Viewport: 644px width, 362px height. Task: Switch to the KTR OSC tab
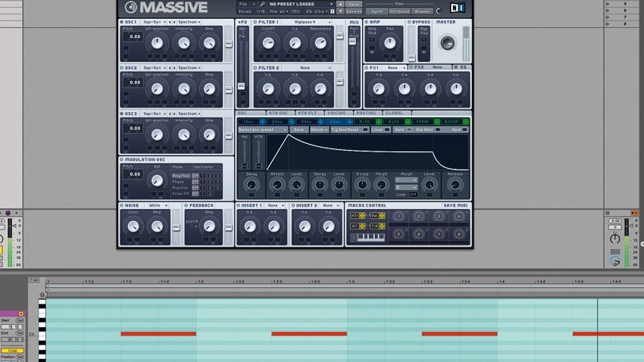coord(279,114)
